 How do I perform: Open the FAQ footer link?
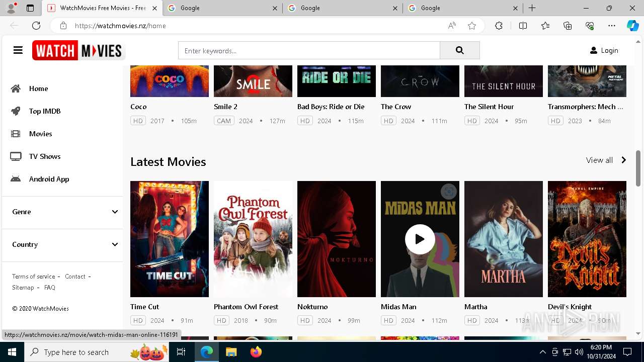pos(50,288)
